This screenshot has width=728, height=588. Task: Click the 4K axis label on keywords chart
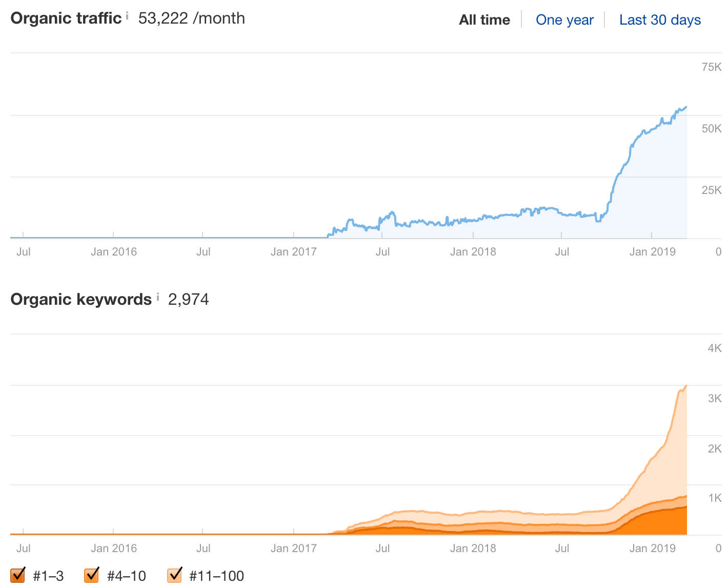click(713, 348)
